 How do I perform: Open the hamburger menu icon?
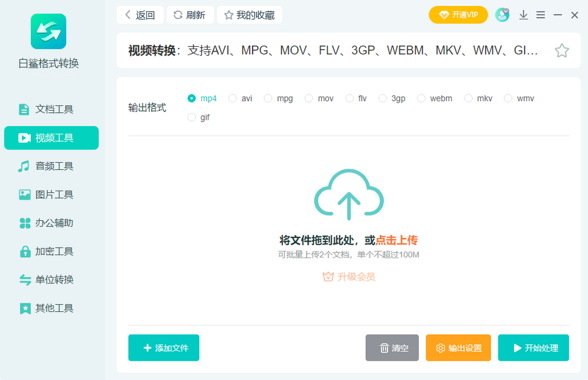540,15
